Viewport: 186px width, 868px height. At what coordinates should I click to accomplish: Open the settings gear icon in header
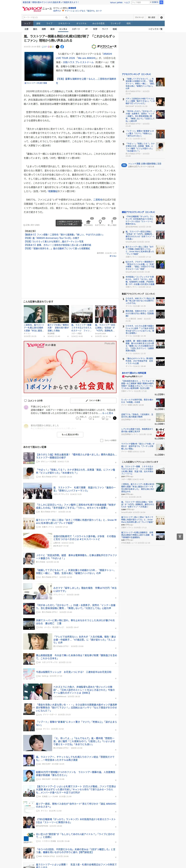pyautogui.click(x=161, y=18)
